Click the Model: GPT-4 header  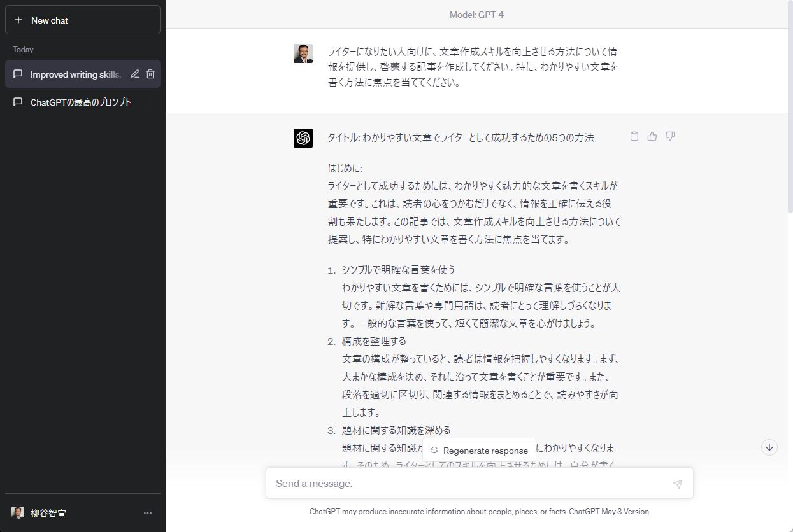click(476, 14)
